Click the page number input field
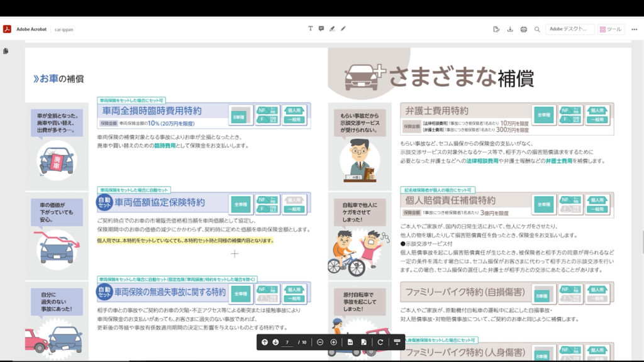Screen dimensions: 644x362 click(288, 342)
